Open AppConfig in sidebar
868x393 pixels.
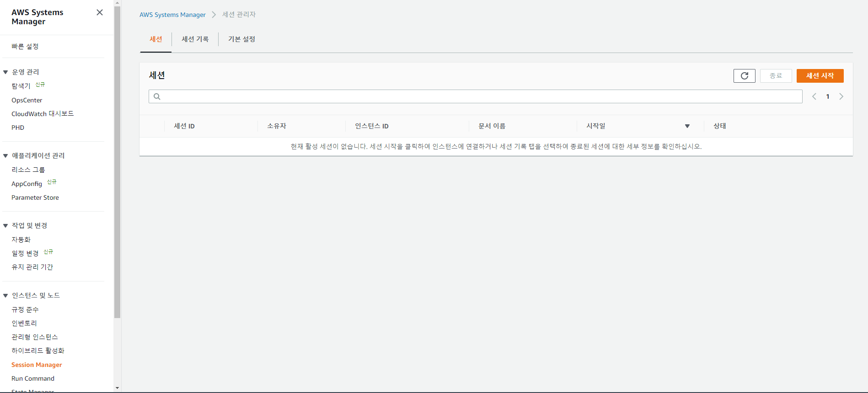pos(27,184)
